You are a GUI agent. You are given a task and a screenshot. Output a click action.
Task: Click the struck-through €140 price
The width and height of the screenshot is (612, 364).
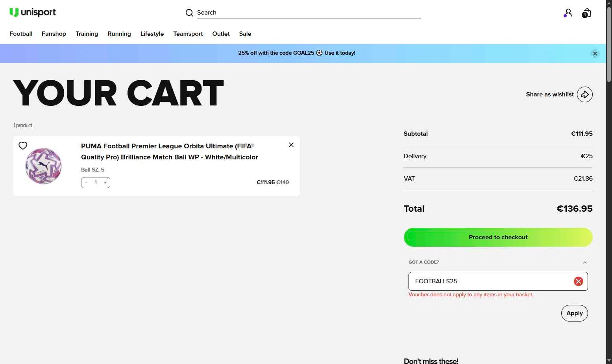tap(283, 182)
